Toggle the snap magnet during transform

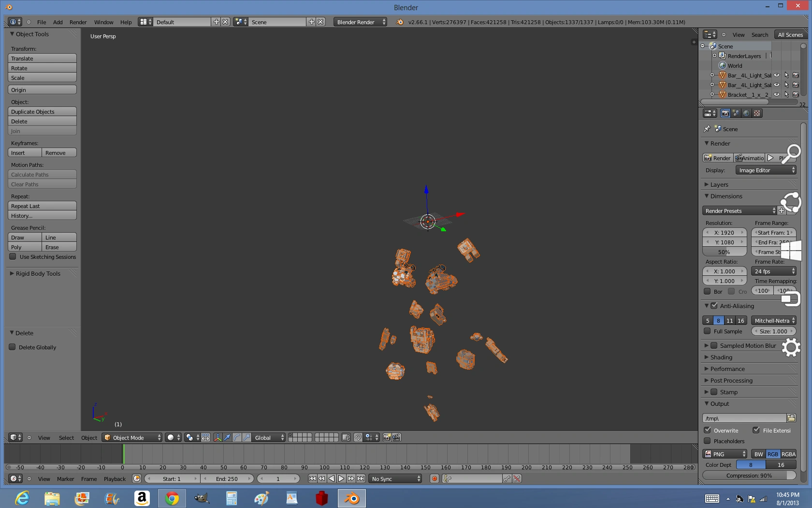[358, 437]
